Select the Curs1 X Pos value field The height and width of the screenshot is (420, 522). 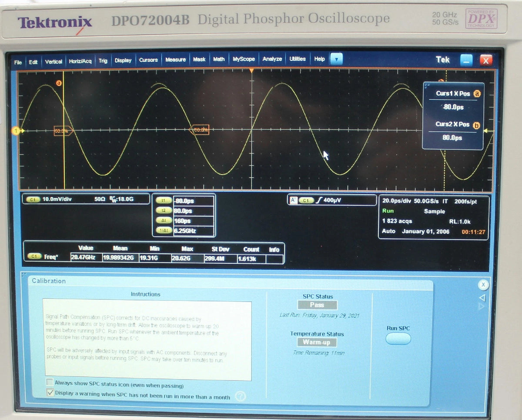coord(453,107)
